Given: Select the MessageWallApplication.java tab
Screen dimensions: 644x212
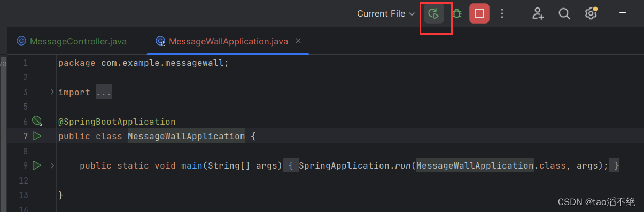Looking at the screenshot, I should pos(228,41).
